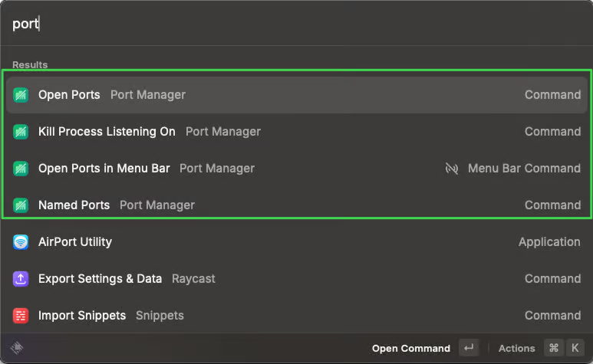The height and width of the screenshot is (364, 593).
Task: Click Port Manager subtitle next to Kill Process
Action: tap(223, 131)
